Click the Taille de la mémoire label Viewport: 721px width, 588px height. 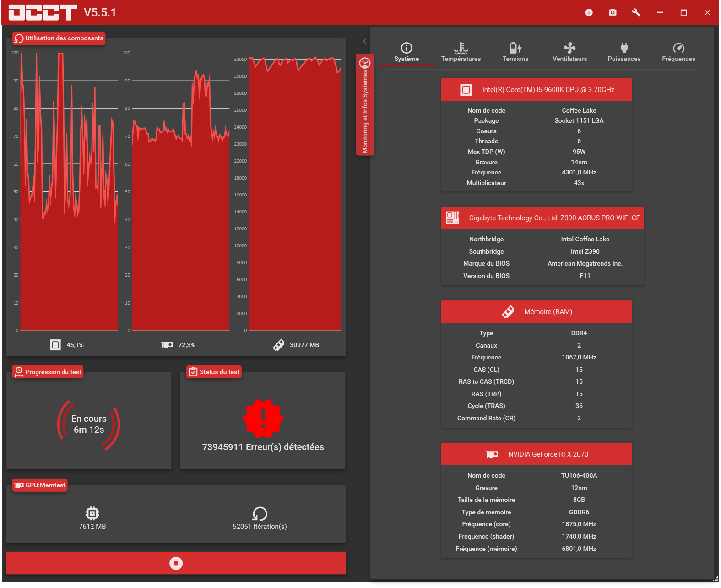point(486,500)
